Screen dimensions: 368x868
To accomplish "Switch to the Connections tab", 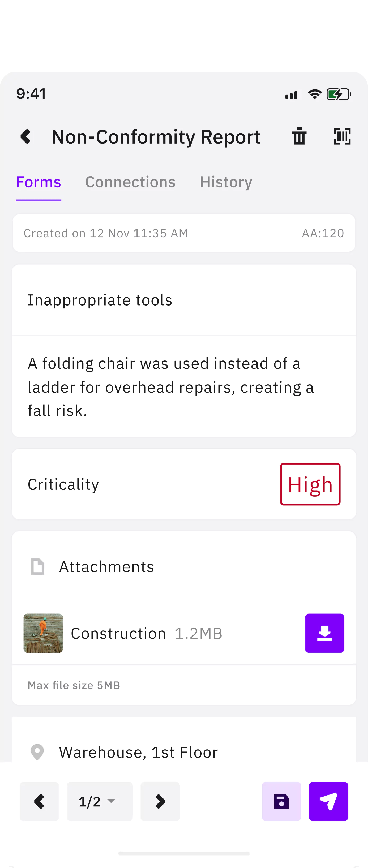I will (x=130, y=182).
